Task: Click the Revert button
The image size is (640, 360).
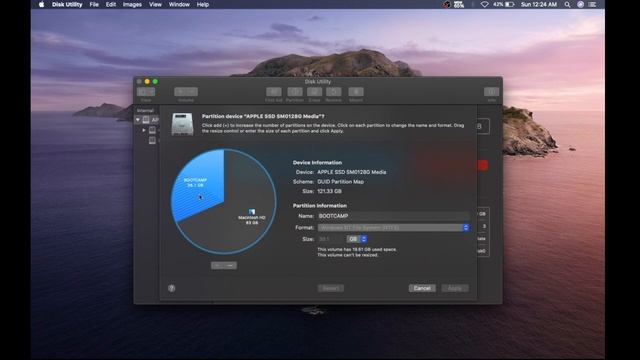Action: (331, 288)
